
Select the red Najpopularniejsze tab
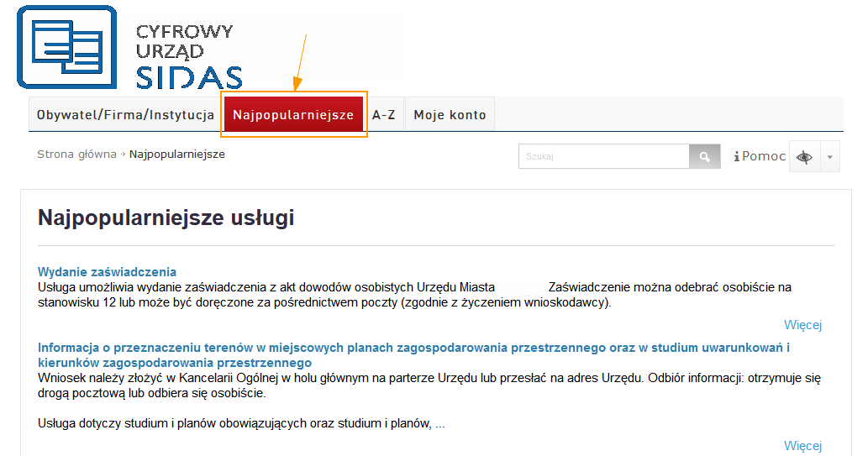293,115
